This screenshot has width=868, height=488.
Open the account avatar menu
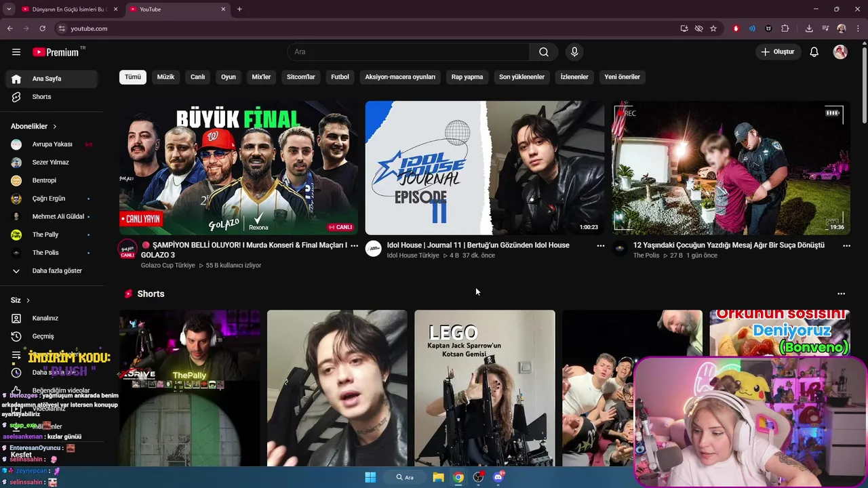point(840,52)
